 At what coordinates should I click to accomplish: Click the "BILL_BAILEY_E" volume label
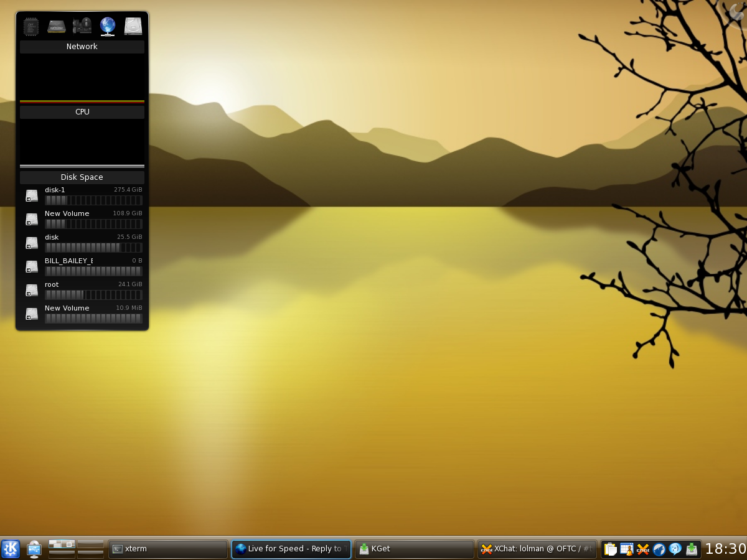(69, 261)
